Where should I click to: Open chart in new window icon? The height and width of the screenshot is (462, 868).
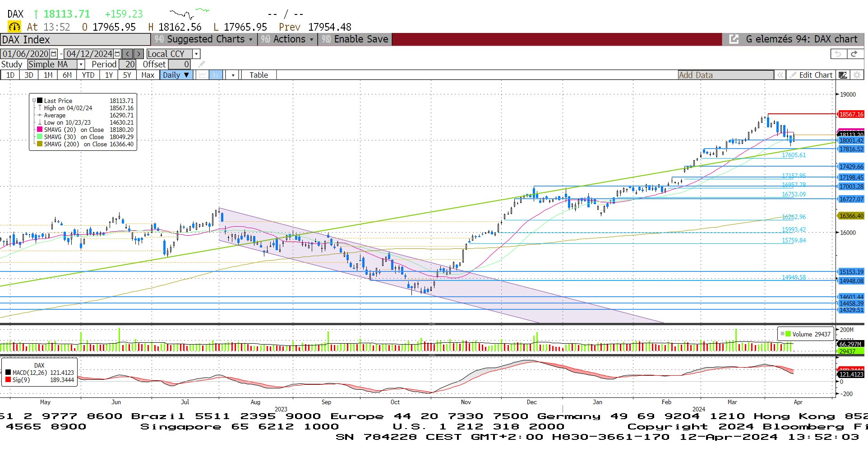point(734,39)
